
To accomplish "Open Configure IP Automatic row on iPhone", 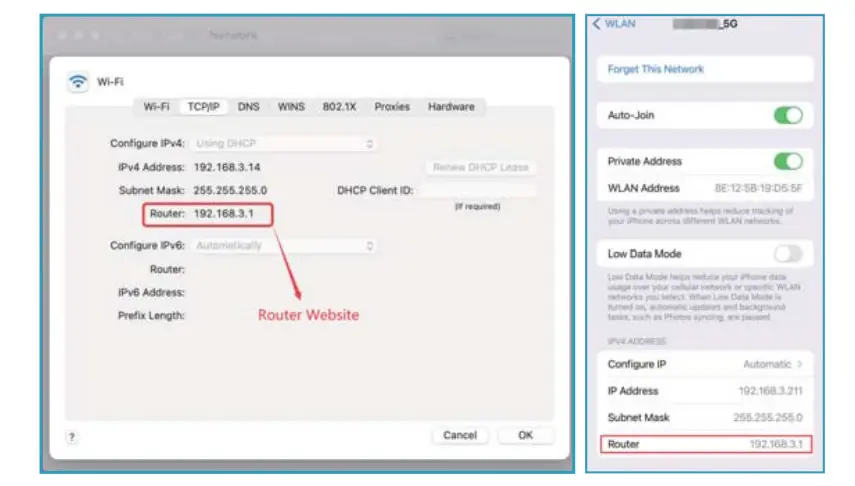I will 705,364.
